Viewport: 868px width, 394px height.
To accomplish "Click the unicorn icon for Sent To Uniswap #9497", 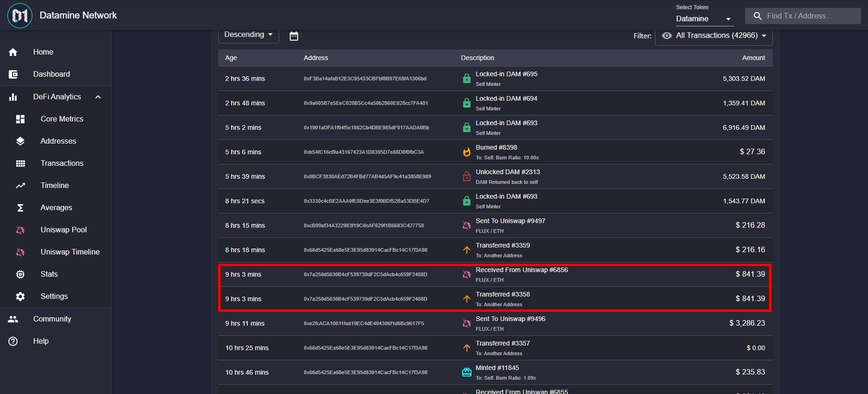I will 467,225.
